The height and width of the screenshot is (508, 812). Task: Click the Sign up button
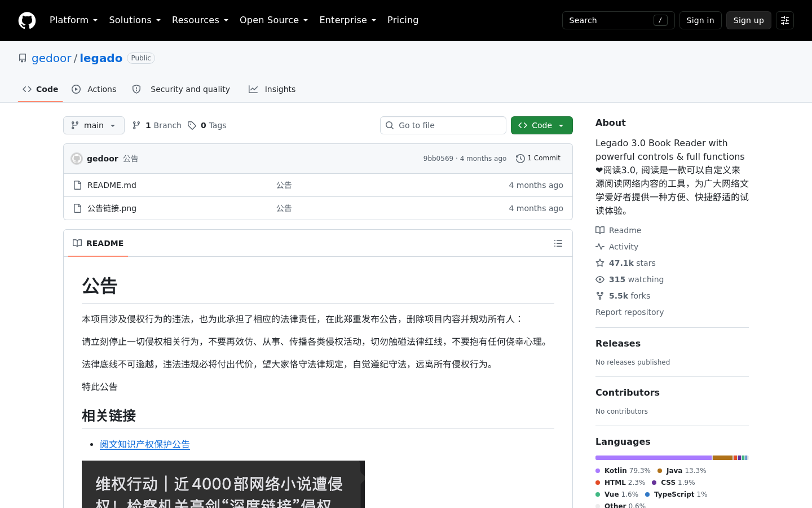point(749,20)
